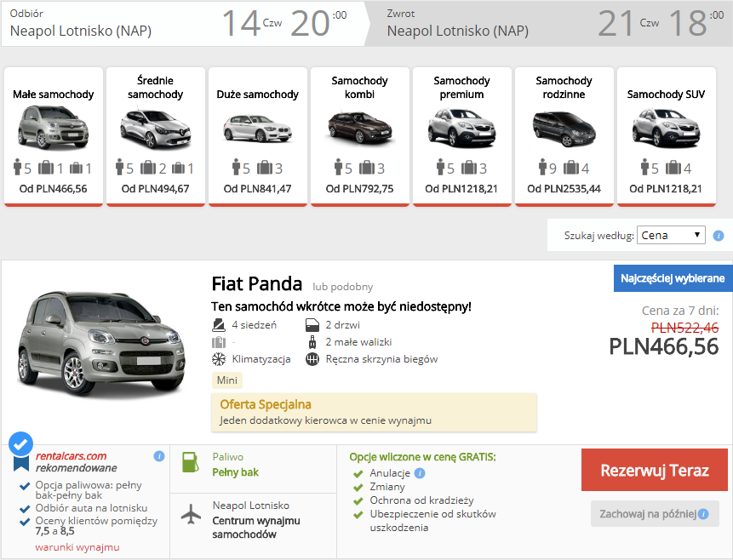This screenshot has width=733, height=560.
Task: Click the info icon next to Cena dropdown
Action: click(x=719, y=236)
